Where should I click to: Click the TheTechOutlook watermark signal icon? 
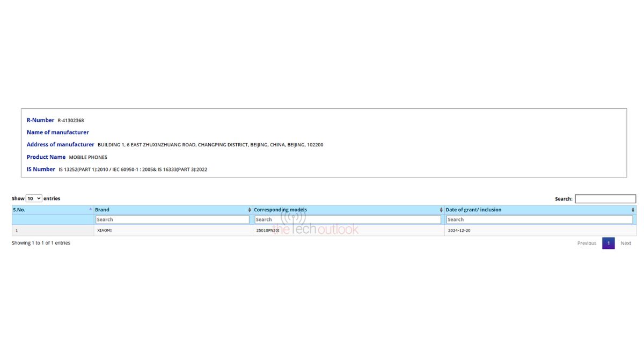(293, 218)
